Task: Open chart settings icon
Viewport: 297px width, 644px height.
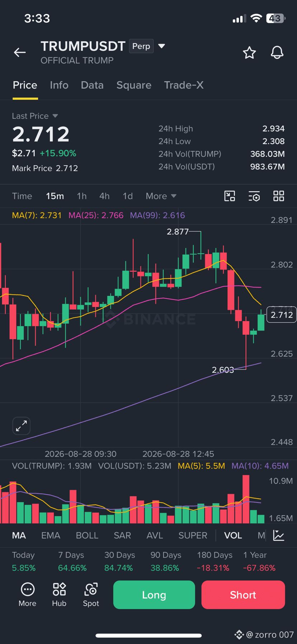Action: coord(254,196)
